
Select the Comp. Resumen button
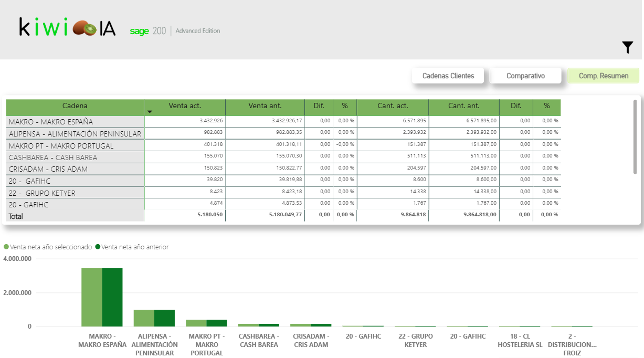click(603, 76)
